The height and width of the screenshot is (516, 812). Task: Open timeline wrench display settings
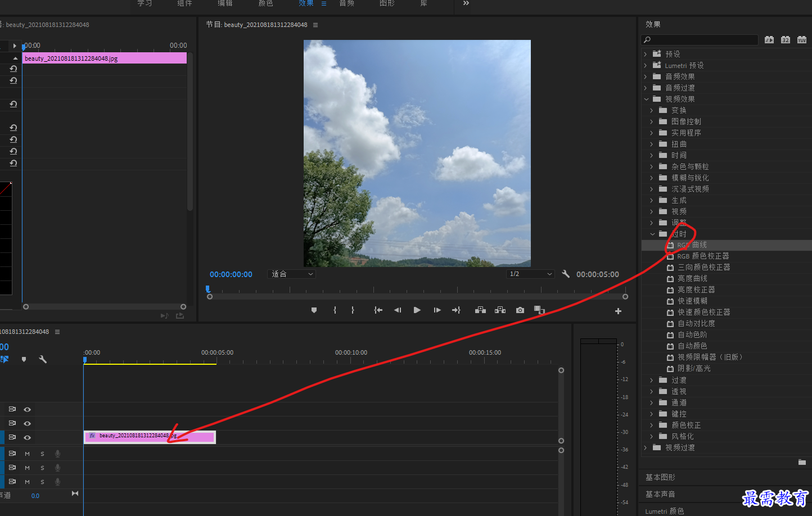(x=43, y=359)
